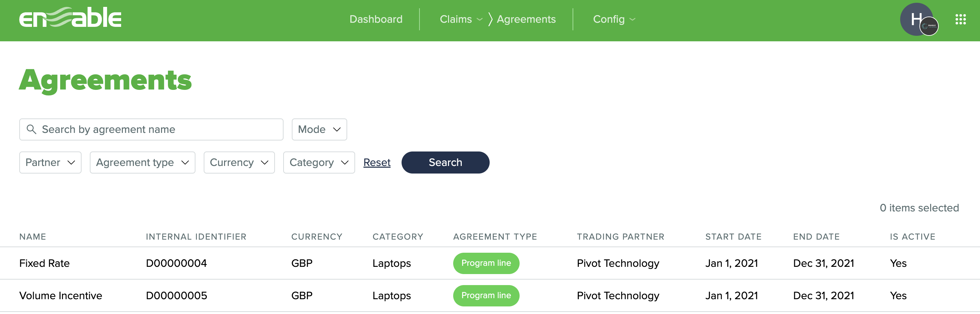Navigate to the Dashboard
This screenshot has height=314, width=980.
(x=376, y=19)
